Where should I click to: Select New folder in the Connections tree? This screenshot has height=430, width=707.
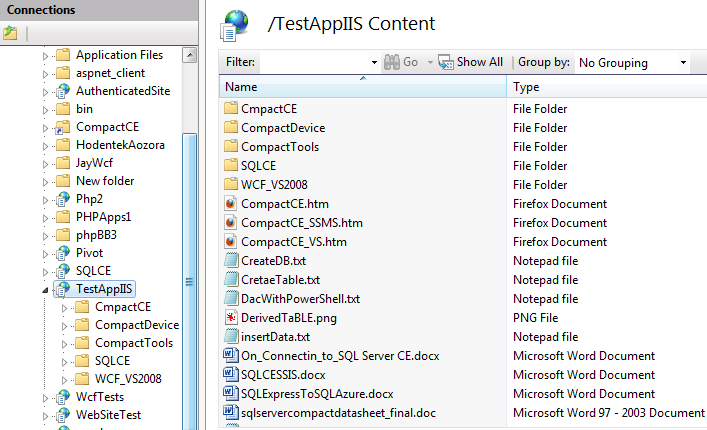105,181
